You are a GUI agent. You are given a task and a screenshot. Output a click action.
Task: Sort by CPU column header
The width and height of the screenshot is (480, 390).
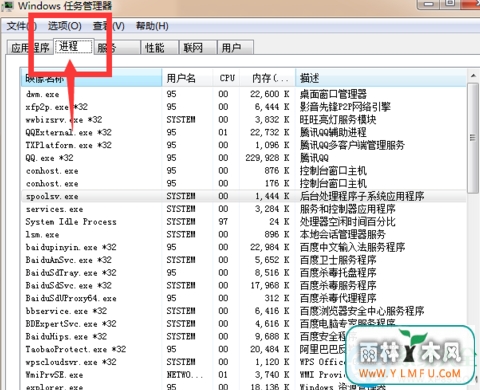[x=227, y=78]
